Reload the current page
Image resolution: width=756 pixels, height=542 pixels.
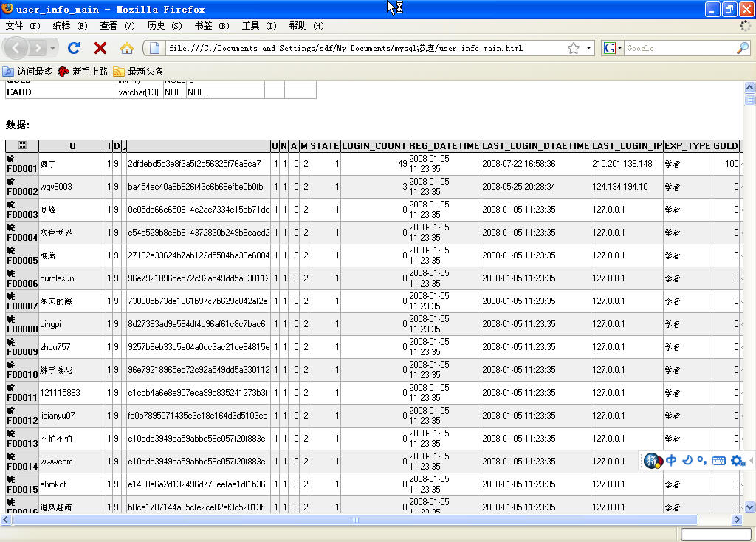click(74, 48)
